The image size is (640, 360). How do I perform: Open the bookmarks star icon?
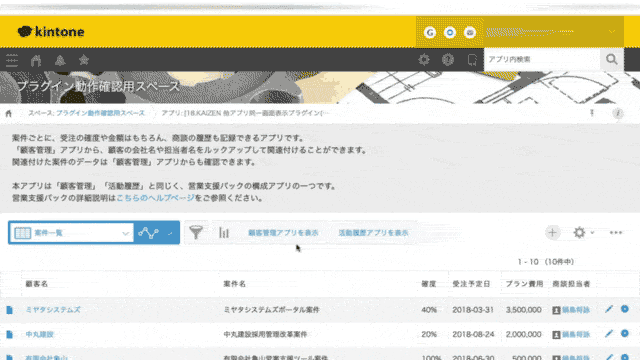coord(84,60)
